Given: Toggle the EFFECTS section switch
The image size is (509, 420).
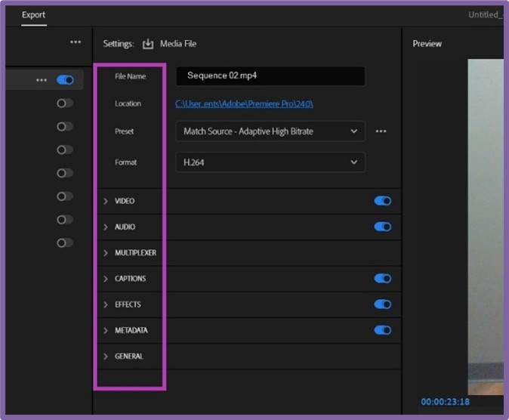Looking at the screenshot, I should pyautogui.click(x=383, y=304).
